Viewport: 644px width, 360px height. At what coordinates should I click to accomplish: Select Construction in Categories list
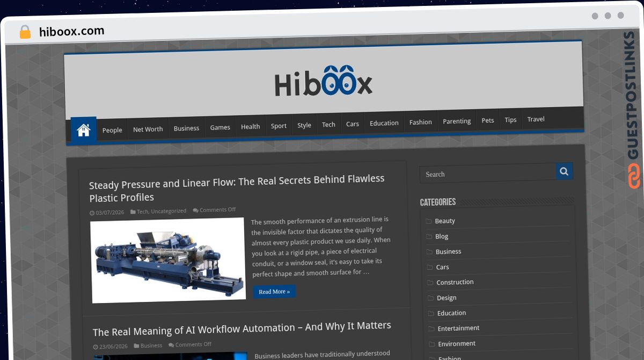click(455, 282)
